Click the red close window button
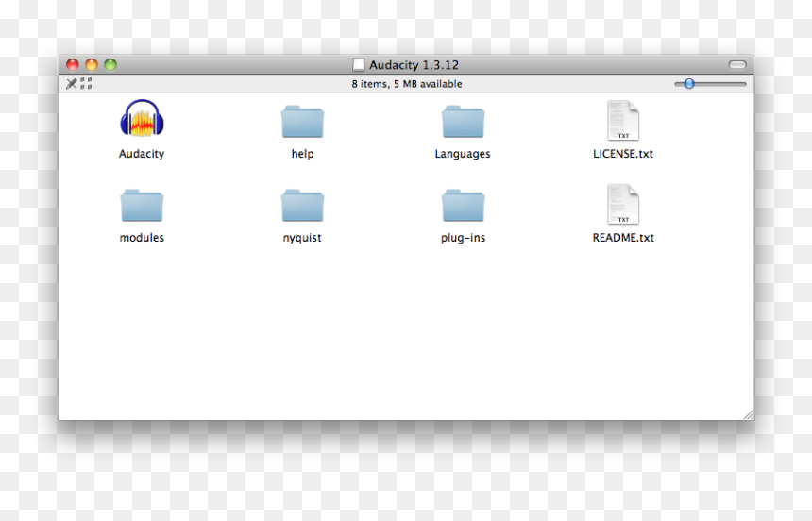 (x=73, y=65)
